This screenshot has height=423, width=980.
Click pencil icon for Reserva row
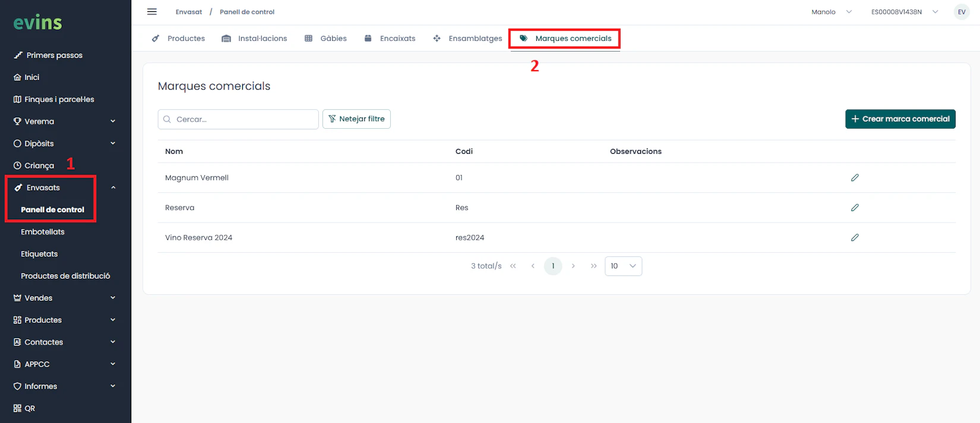click(x=855, y=208)
